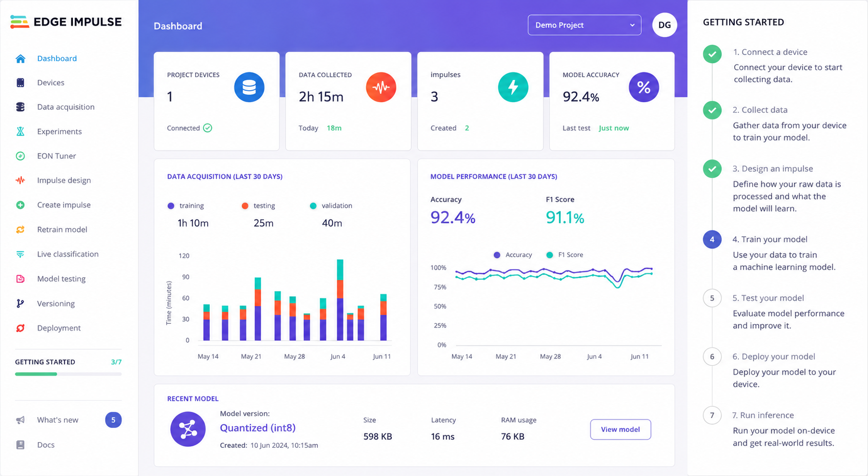Click the What's new megaphone icon
Screen dimensions: 868x476
tap(21, 420)
